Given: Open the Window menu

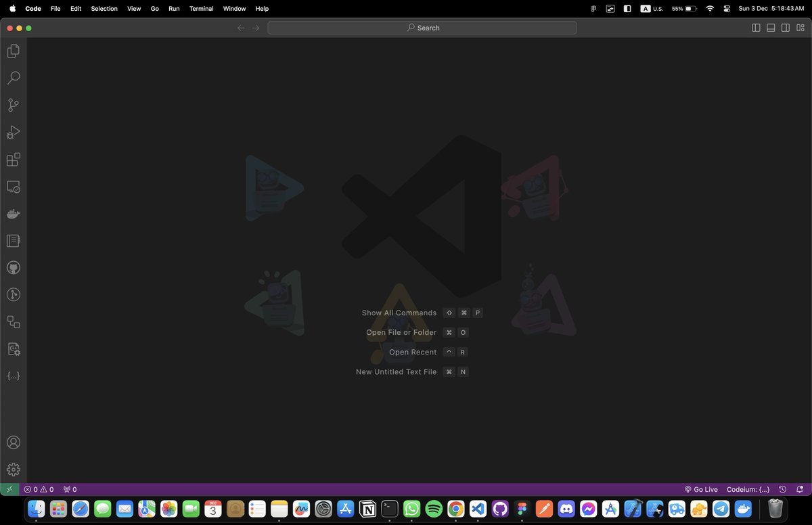Looking at the screenshot, I should (235, 9).
